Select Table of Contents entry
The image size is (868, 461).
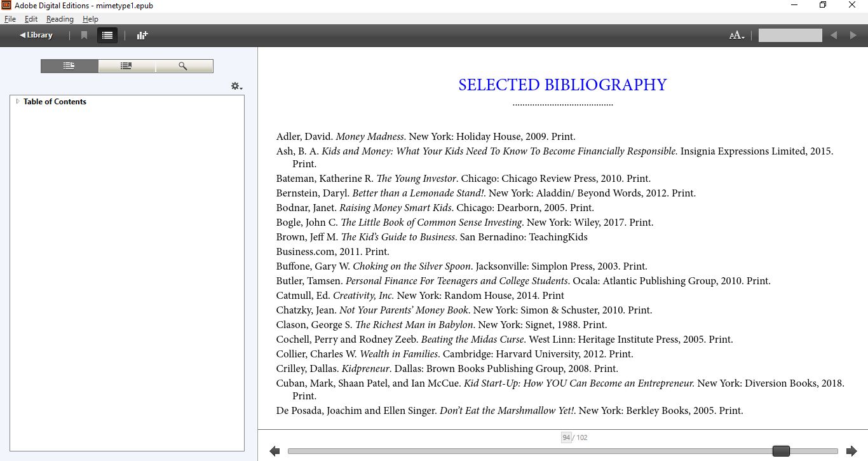click(x=55, y=102)
